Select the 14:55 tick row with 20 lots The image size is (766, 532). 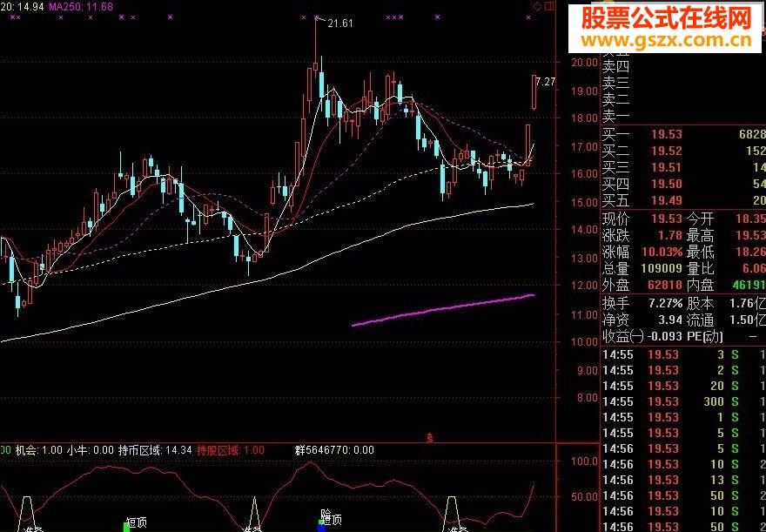(683, 386)
